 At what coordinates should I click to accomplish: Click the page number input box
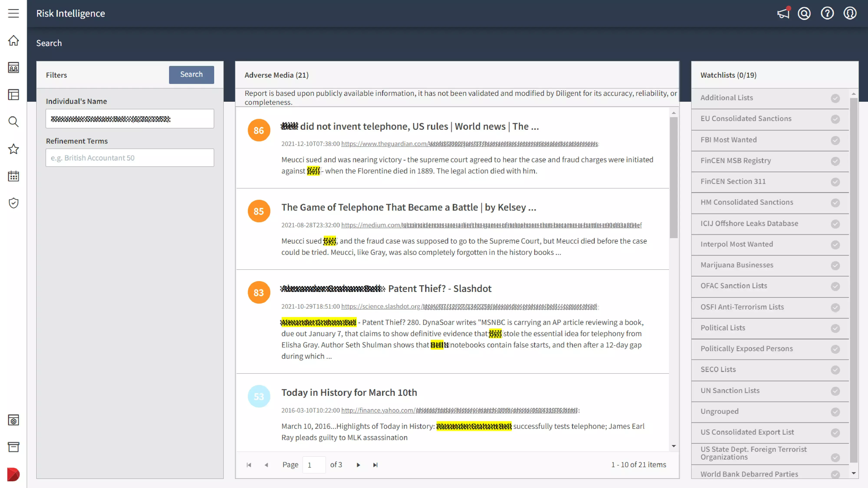coord(314,465)
